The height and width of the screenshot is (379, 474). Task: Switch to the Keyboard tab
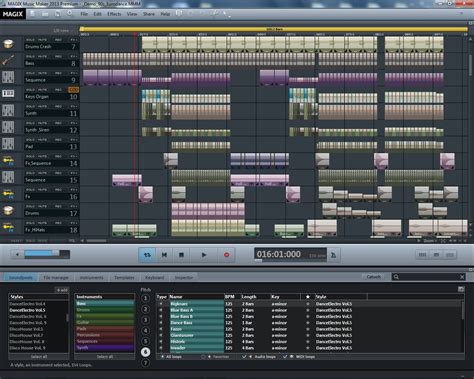154,277
